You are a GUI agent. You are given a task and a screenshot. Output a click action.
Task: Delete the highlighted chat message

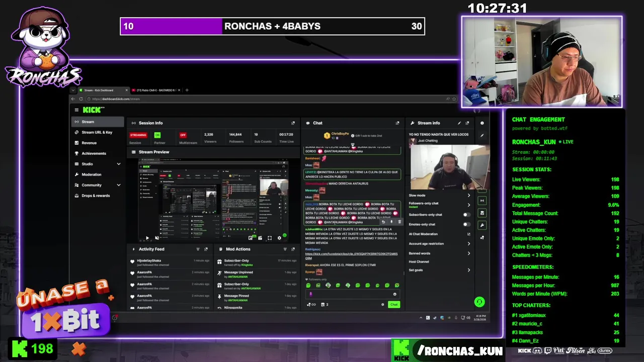coord(399,222)
